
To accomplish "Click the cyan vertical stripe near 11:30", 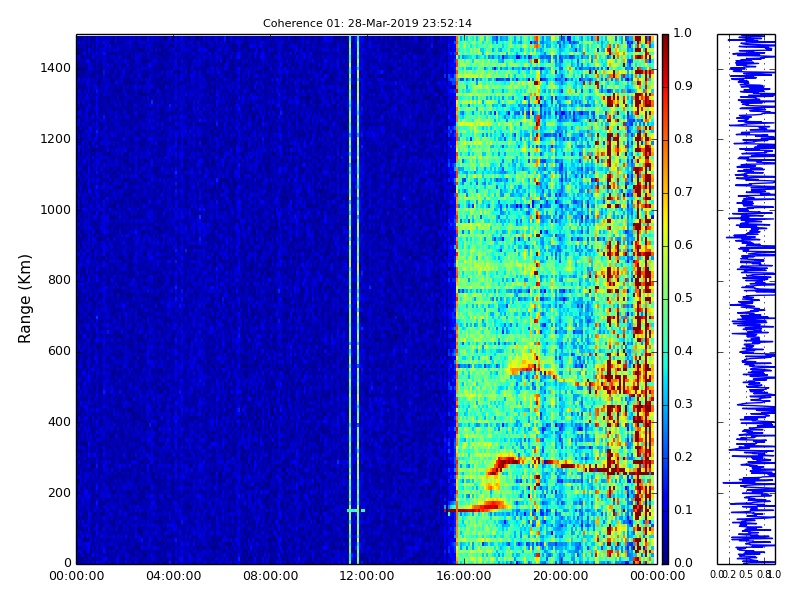I will 350,299.
